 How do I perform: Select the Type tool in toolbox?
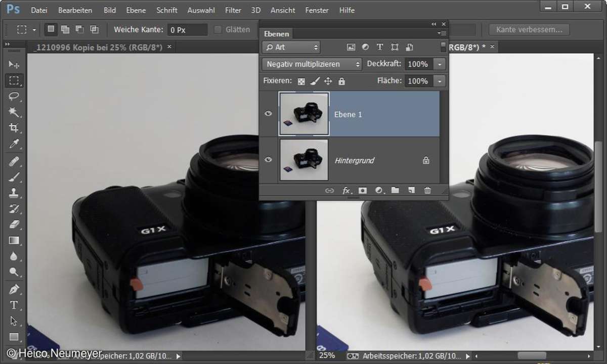click(14, 305)
